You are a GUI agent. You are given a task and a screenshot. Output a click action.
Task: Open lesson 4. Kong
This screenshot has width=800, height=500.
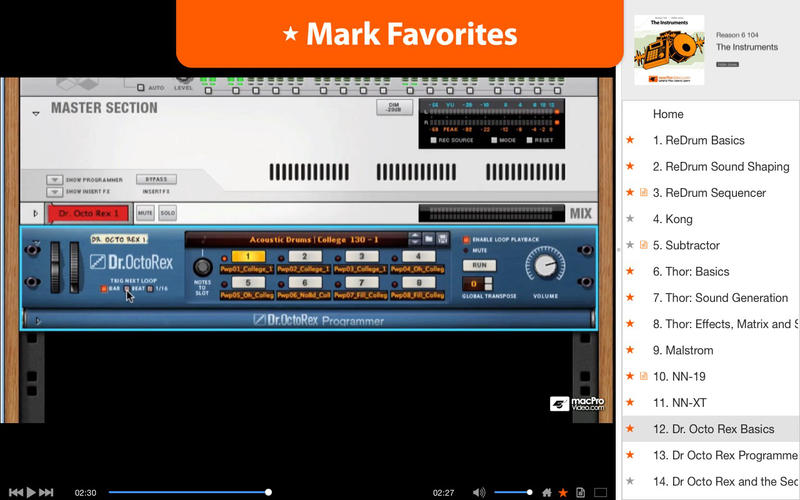pyautogui.click(x=672, y=219)
